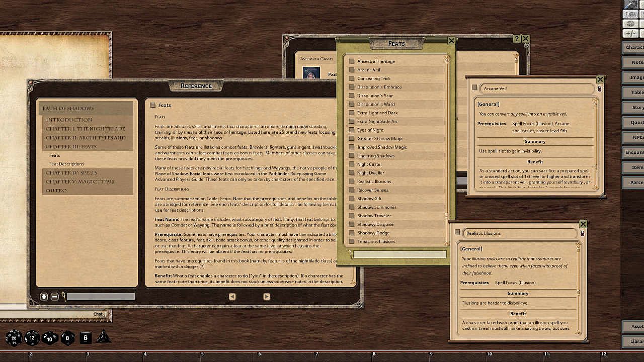Click the Arcane Veil description scrollbar
The image size is (644, 362).
596,144
